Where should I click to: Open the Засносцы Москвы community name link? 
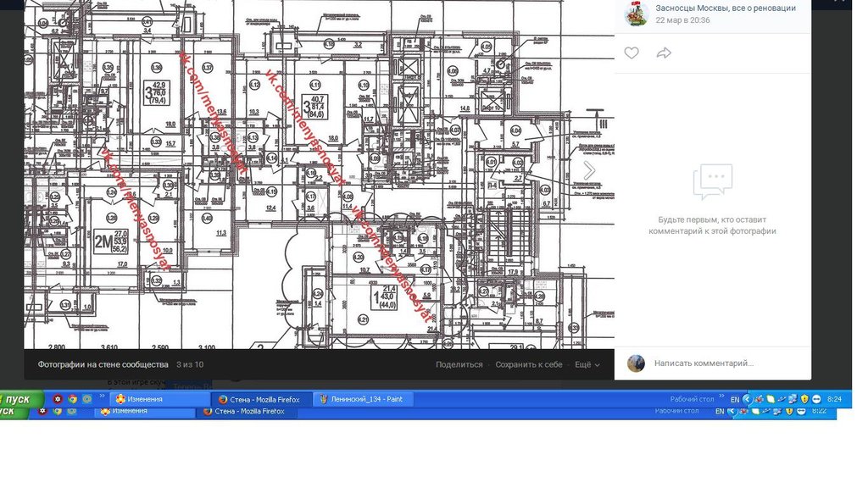coord(726,8)
